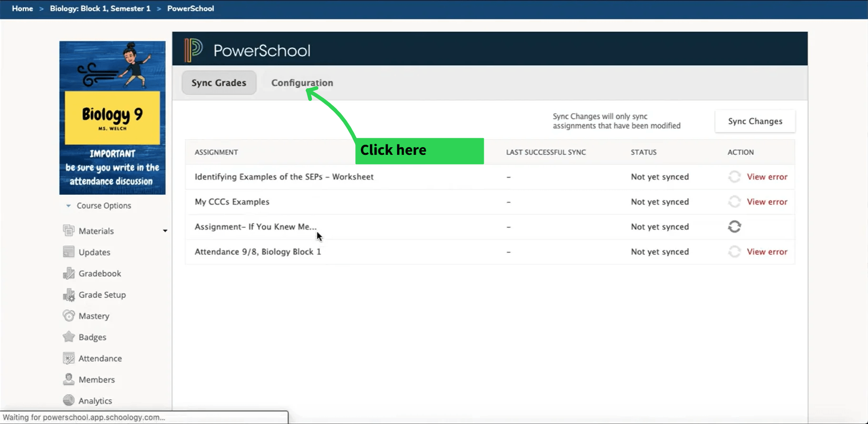Open Badges in the course sidebar
868x424 pixels.
pos(92,337)
